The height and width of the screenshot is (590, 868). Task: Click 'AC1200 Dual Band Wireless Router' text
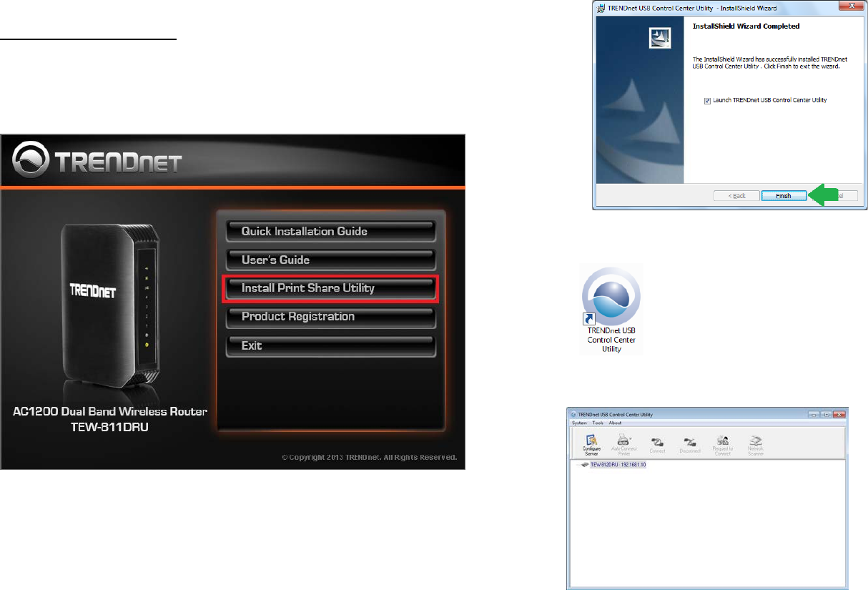click(x=111, y=411)
